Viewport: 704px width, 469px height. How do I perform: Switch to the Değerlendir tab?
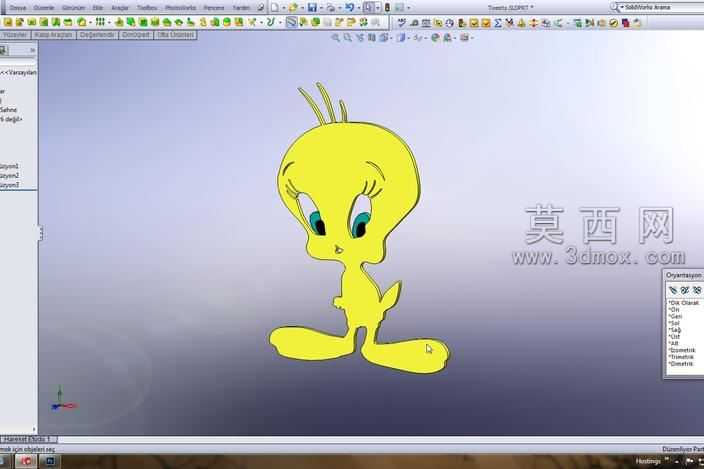(97, 35)
